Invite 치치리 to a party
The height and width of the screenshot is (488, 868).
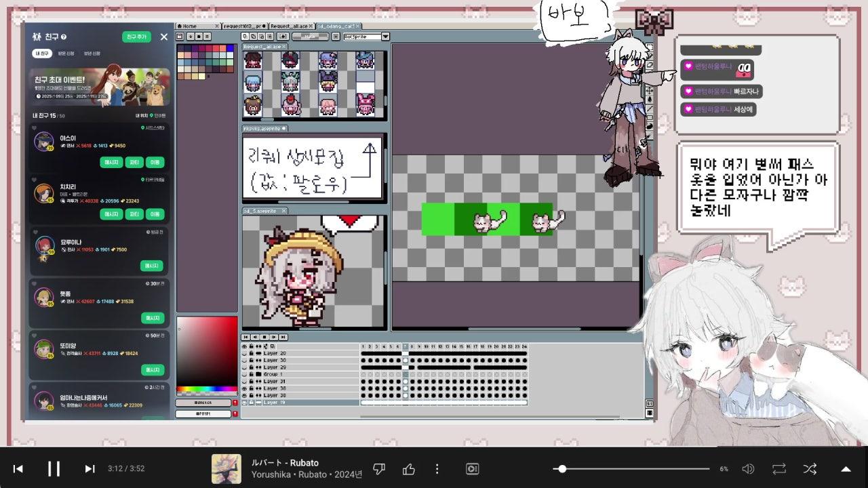134,214
